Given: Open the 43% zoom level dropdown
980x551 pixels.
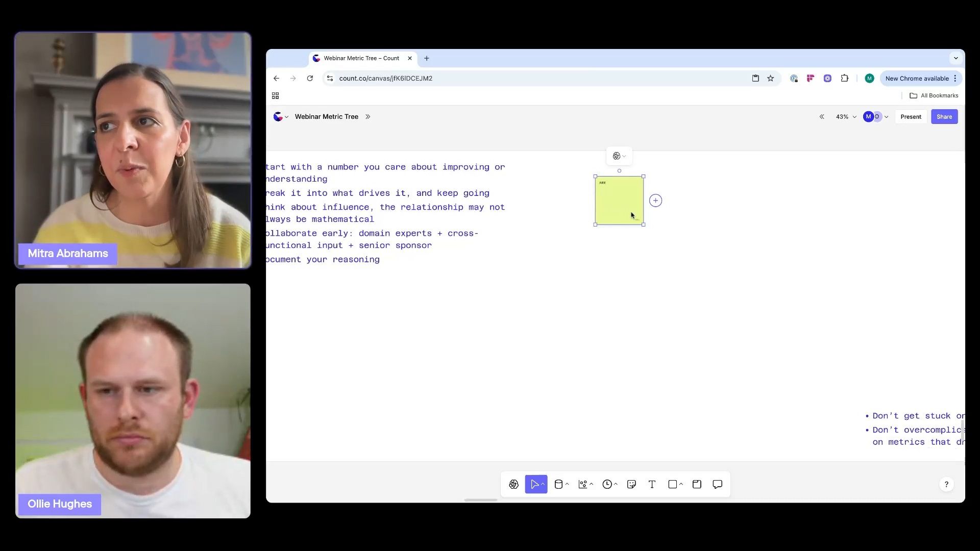Looking at the screenshot, I should click(x=846, y=117).
